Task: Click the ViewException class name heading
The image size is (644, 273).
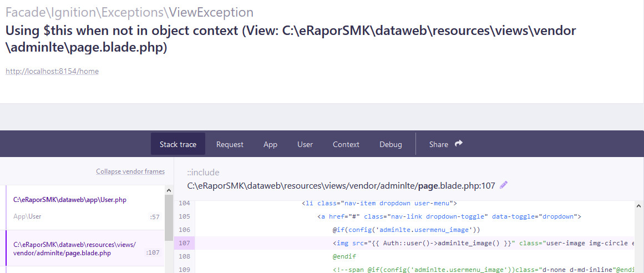Action: [211, 12]
